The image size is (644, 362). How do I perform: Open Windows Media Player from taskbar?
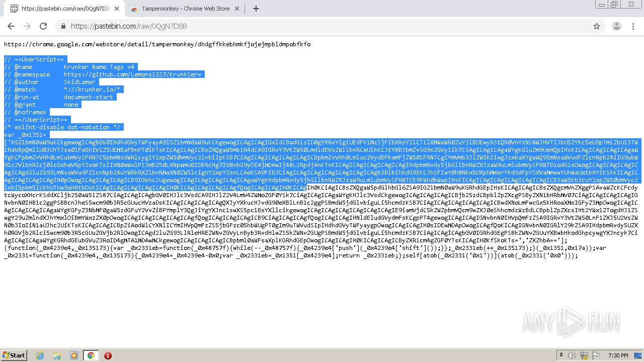point(74,355)
